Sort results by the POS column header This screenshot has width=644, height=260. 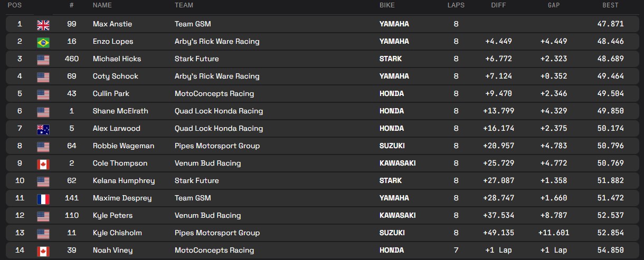tap(15, 5)
